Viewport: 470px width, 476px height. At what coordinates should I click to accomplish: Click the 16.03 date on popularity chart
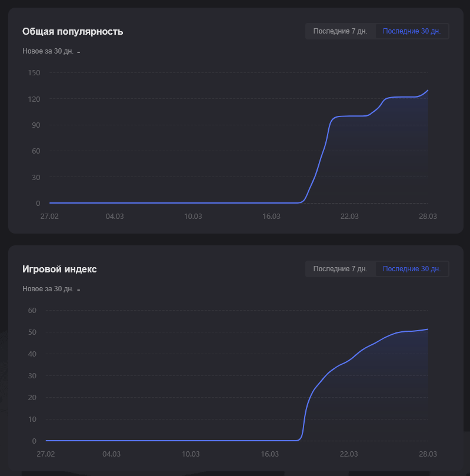click(x=271, y=217)
